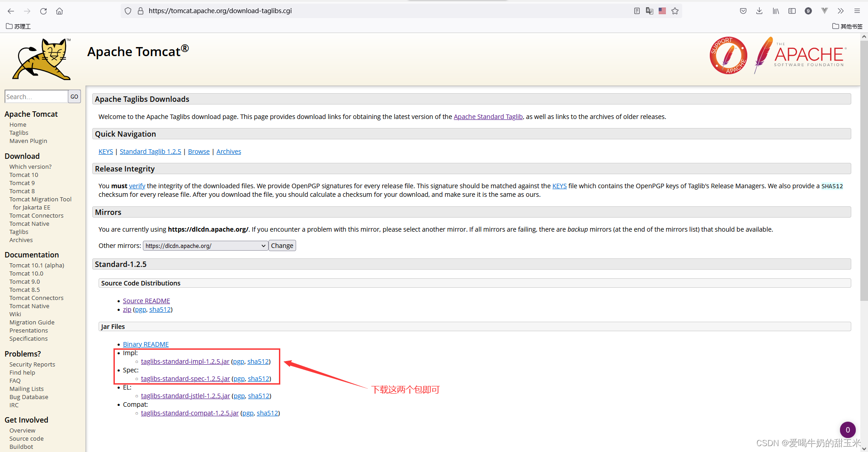Open Standard Taglib 1.2.5 link
Image resolution: width=868 pixels, height=452 pixels.
pos(151,152)
